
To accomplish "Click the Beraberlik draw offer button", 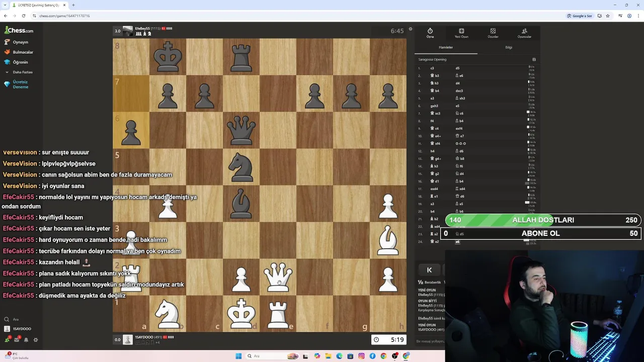I will pos(429,283).
